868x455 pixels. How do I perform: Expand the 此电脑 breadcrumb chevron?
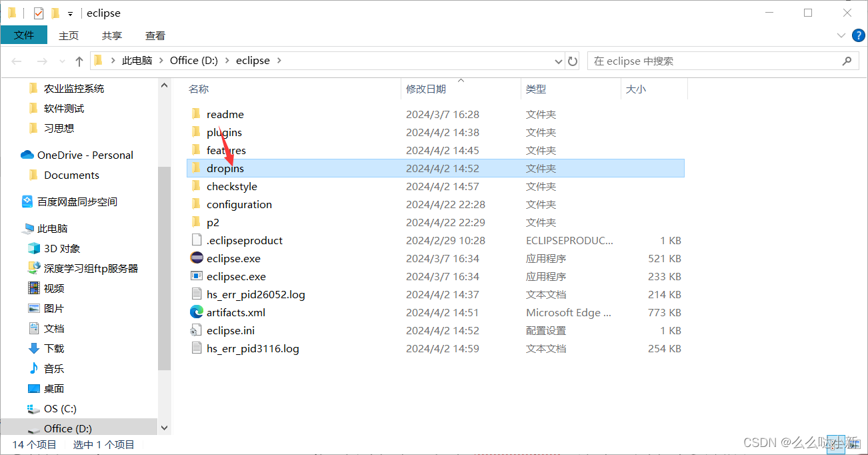coord(161,61)
